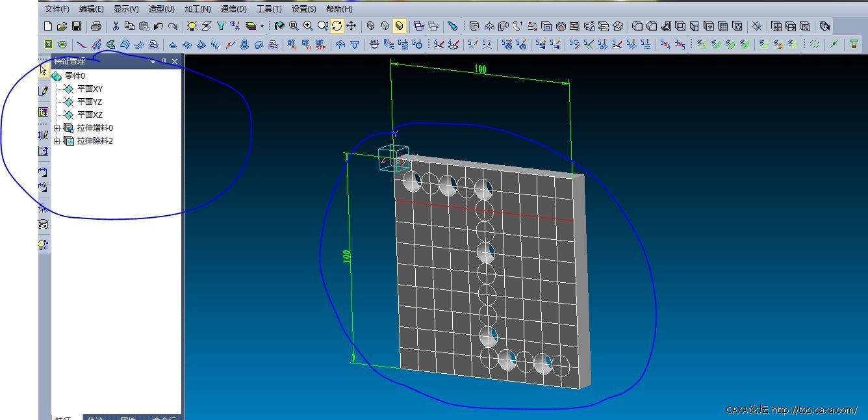
Task: Select 平面XY in the feature tree
Action: 90,89
